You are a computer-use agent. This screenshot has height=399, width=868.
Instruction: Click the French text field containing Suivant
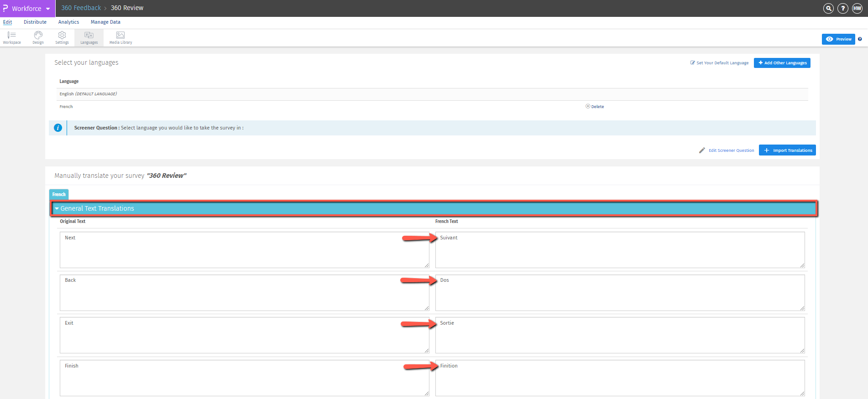620,250
